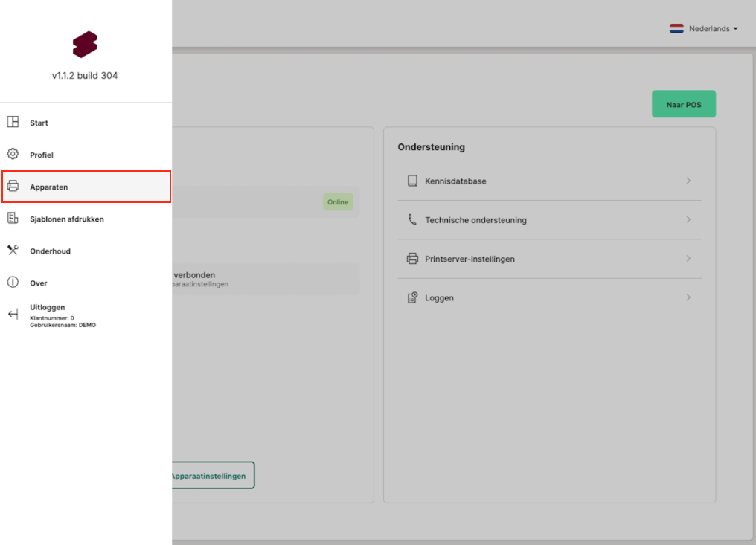Expand Technische ondersteuning via right chevron

point(688,220)
